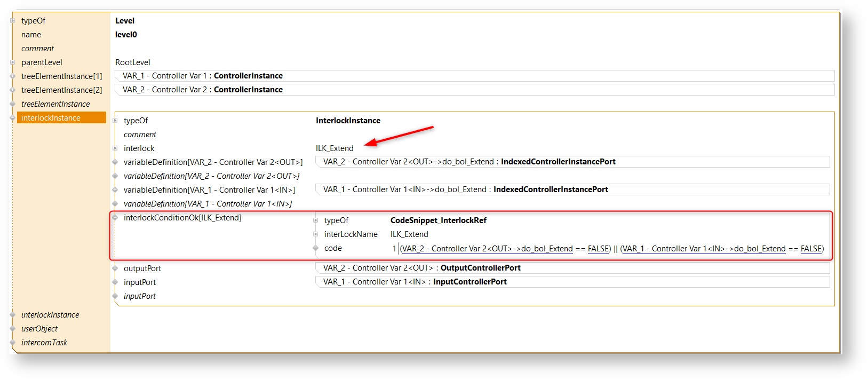868x380 pixels.
Task: Click the level0 name value
Action: tap(126, 35)
